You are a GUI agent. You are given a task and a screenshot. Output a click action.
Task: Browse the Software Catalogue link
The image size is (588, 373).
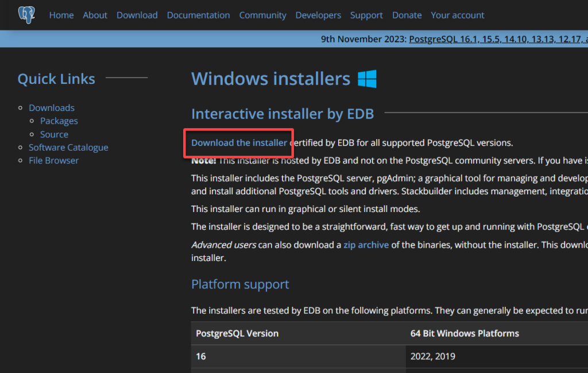point(68,148)
